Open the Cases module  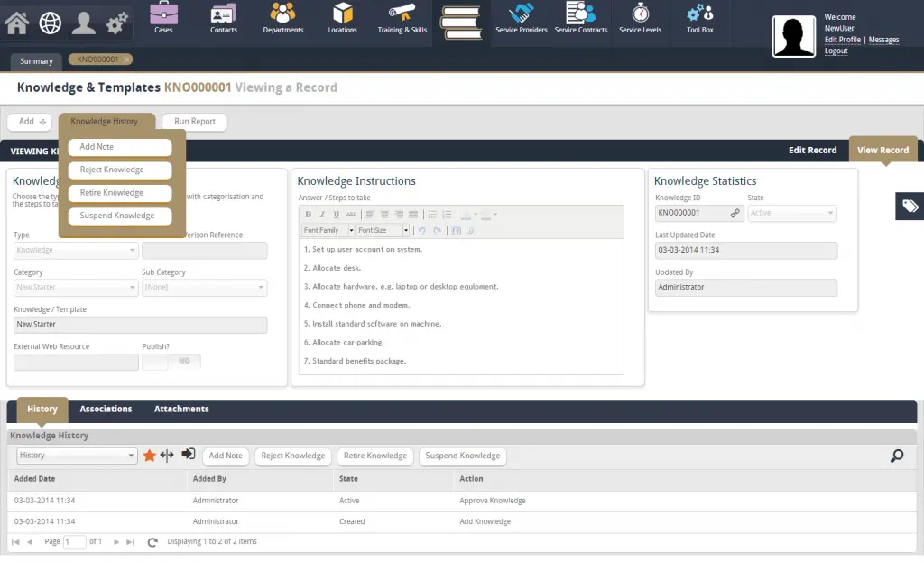pos(163,18)
